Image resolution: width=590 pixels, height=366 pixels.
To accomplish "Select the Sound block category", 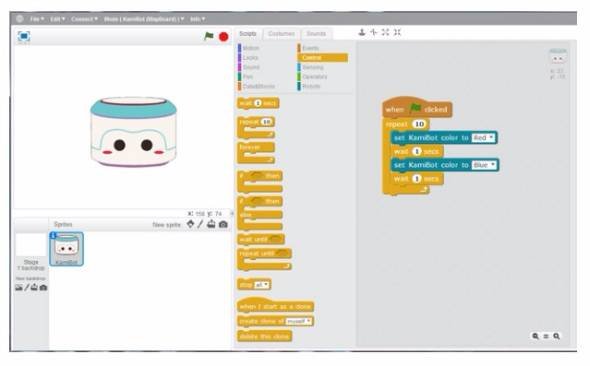I will (249, 67).
